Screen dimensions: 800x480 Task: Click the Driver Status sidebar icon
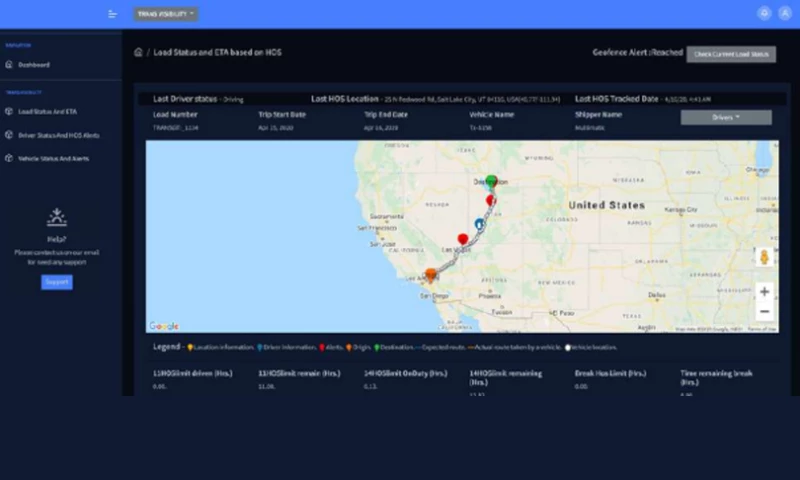9,135
